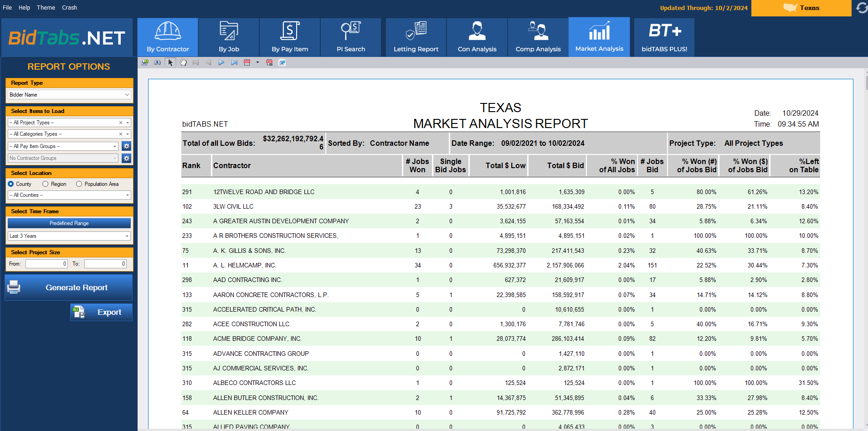Open Pay Item Groups settings gear
Viewport: 868px width, 431px height.
tap(127, 146)
